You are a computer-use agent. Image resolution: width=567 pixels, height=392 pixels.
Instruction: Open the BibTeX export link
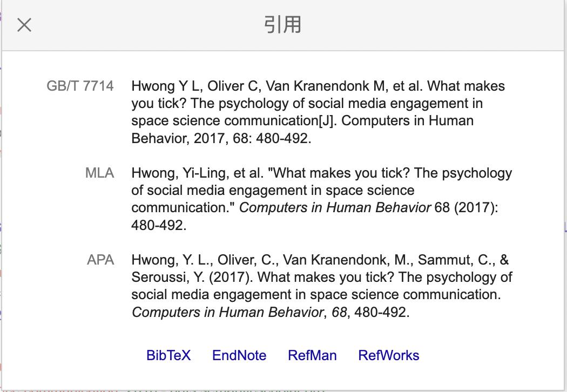(x=168, y=355)
